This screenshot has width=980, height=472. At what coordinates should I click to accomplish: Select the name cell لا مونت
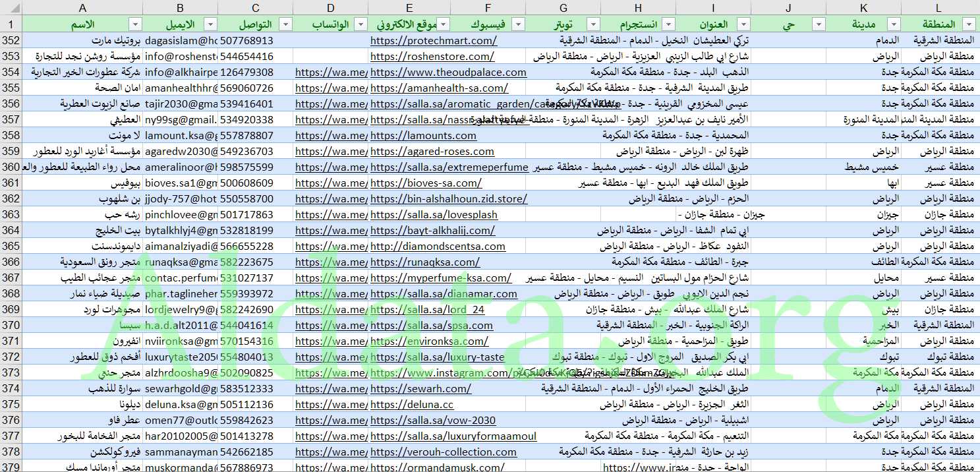coord(82,135)
